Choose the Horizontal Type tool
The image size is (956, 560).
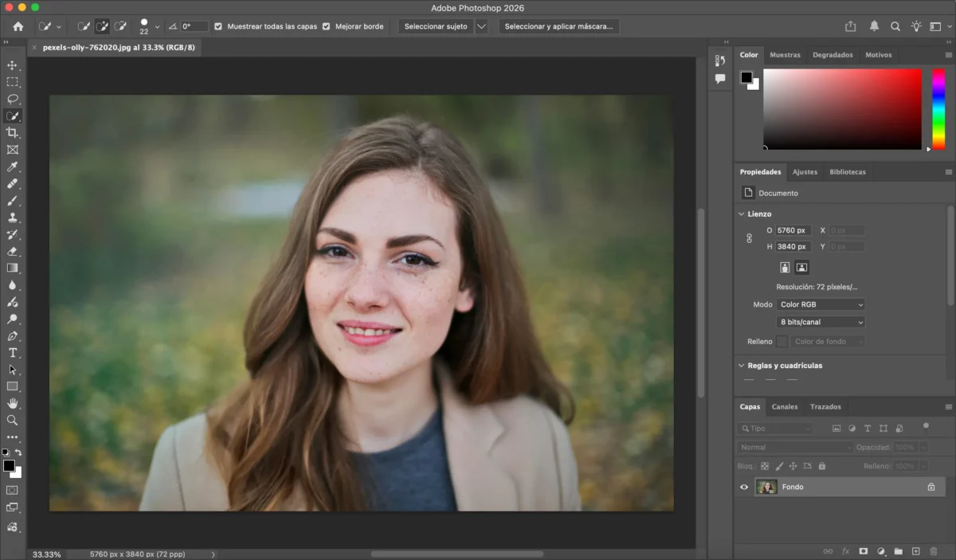click(12, 353)
